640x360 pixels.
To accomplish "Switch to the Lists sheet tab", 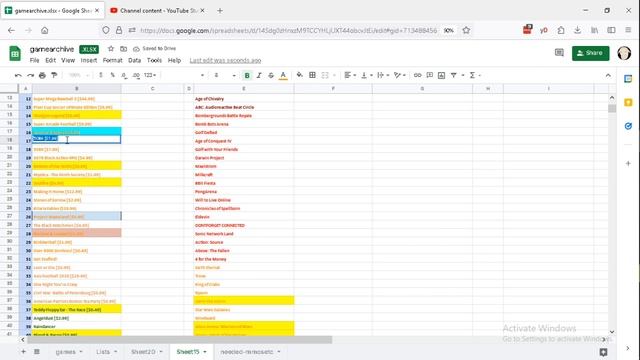I will (x=107, y=351).
